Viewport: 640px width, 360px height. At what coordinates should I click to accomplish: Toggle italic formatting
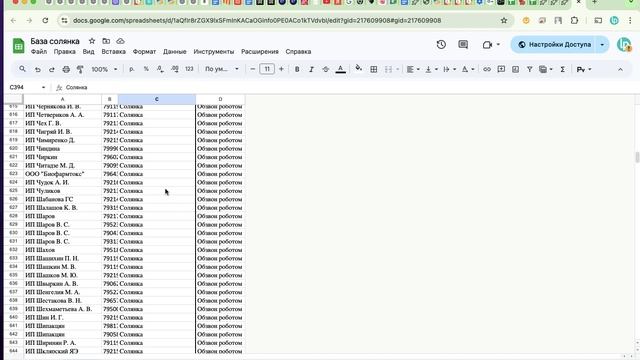311,69
